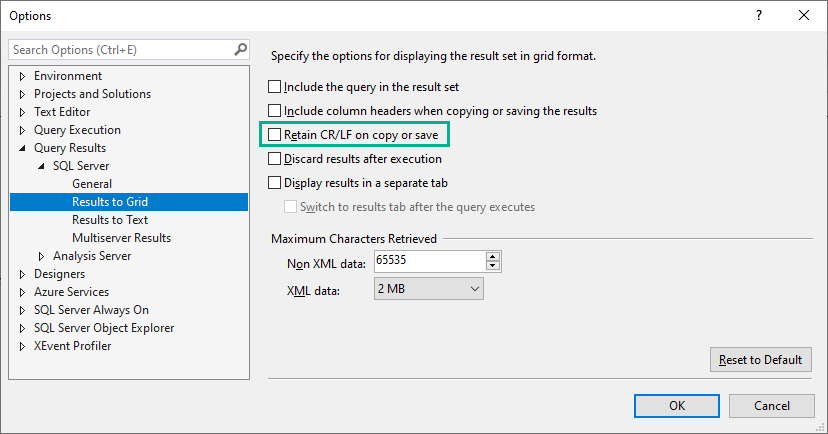Toggle Retain CR/LF on copy or save
The width and height of the screenshot is (828, 434).
275,135
